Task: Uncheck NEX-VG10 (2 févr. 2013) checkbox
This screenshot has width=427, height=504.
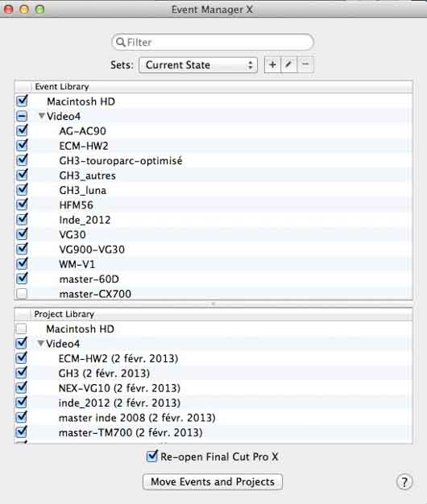Action: 22,387
